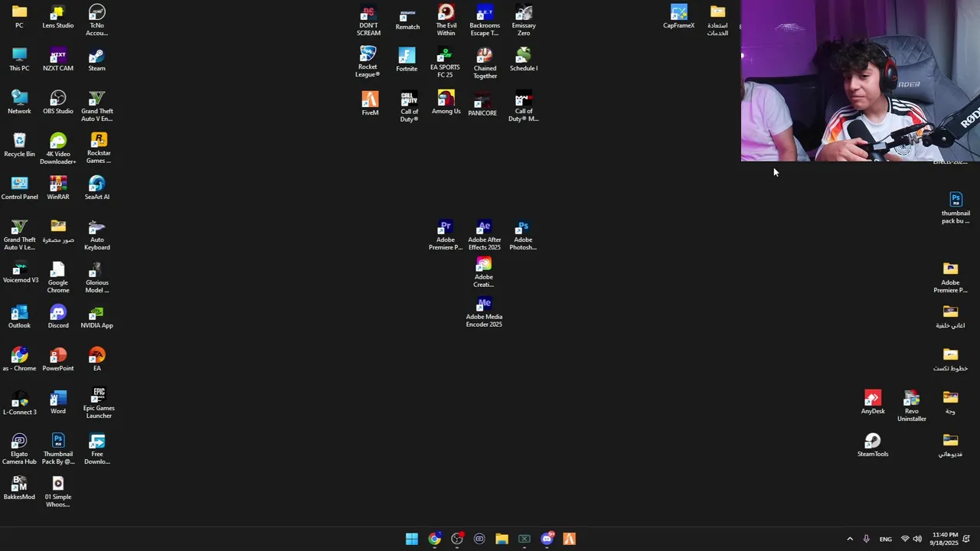Open the Schedule I game icon

point(524,60)
